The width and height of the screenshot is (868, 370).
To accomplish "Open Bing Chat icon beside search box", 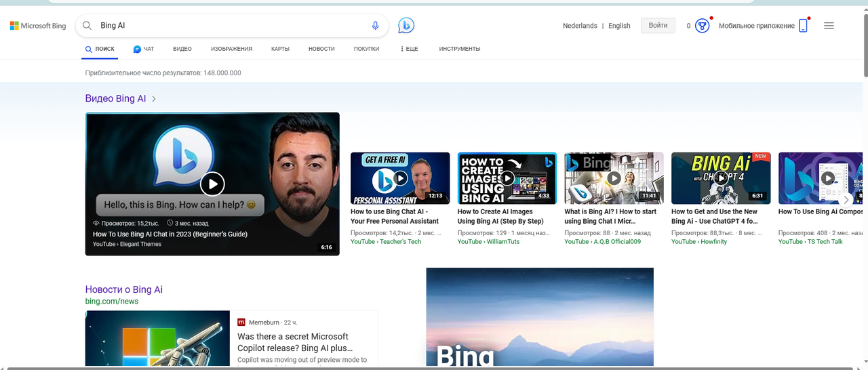I will click(406, 26).
